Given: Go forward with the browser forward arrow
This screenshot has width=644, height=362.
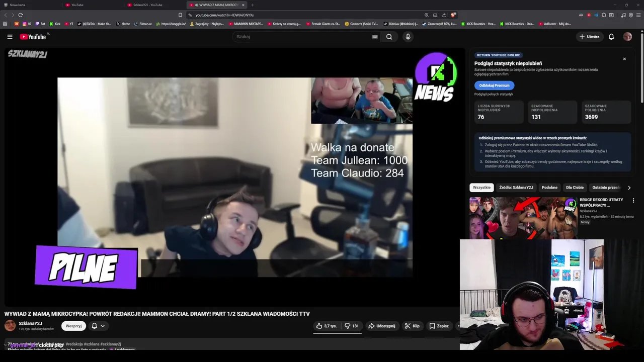Looking at the screenshot, I should tap(13, 15).
